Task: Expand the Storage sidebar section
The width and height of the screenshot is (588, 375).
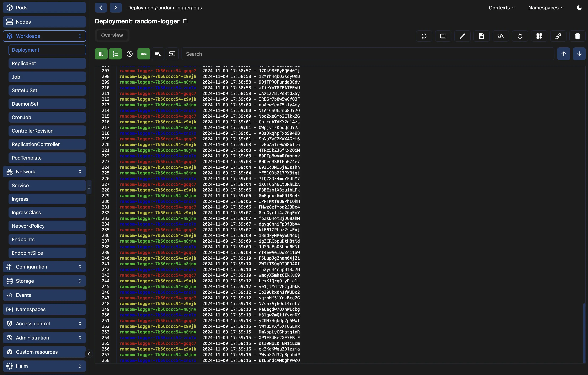Action: click(x=44, y=281)
